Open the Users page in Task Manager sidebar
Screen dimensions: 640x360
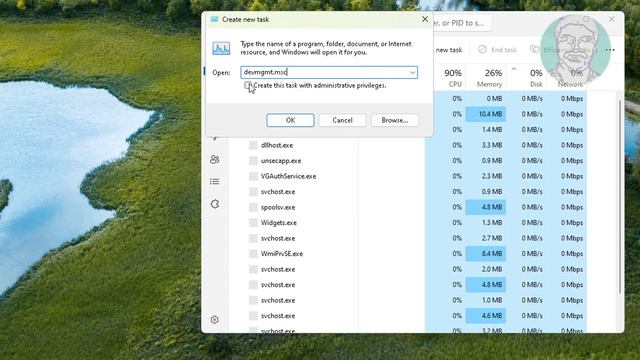215,159
